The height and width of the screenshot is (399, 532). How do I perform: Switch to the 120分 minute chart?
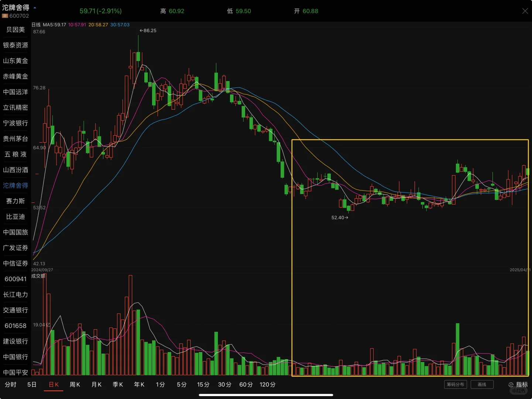(268, 385)
